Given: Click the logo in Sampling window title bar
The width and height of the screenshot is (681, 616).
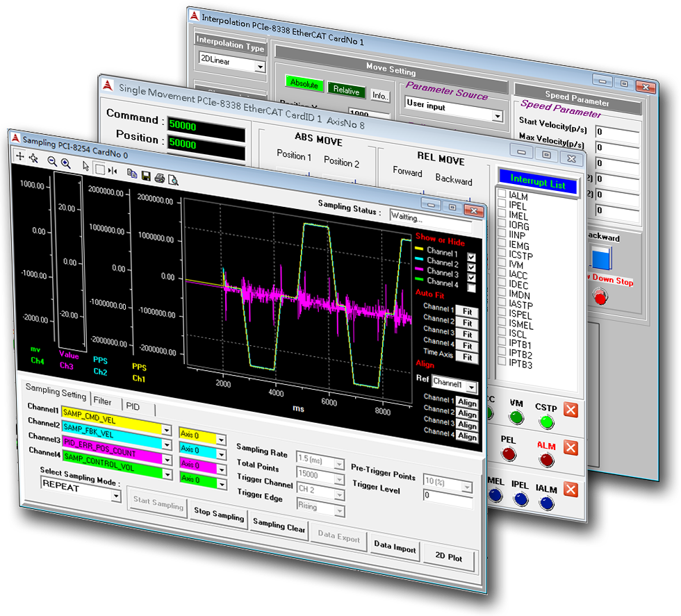Looking at the screenshot, I should click(x=15, y=138).
